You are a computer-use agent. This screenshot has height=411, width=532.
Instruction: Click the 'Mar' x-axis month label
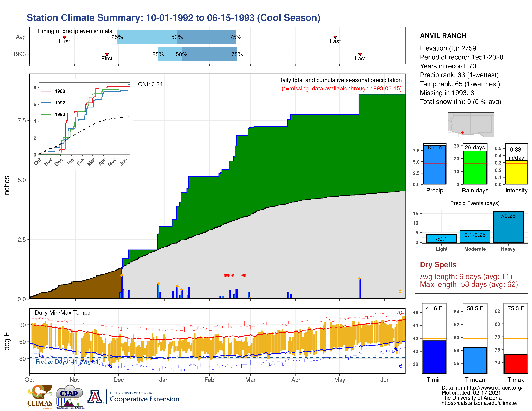pyautogui.click(x=250, y=380)
